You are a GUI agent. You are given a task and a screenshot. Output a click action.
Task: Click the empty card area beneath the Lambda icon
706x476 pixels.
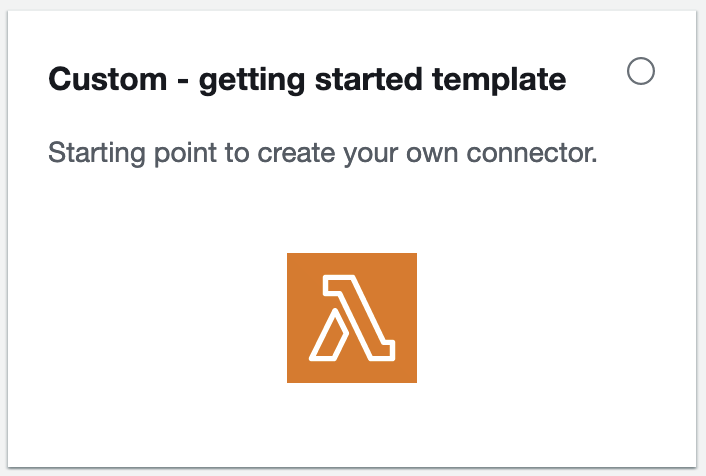[x=352, y=424]
